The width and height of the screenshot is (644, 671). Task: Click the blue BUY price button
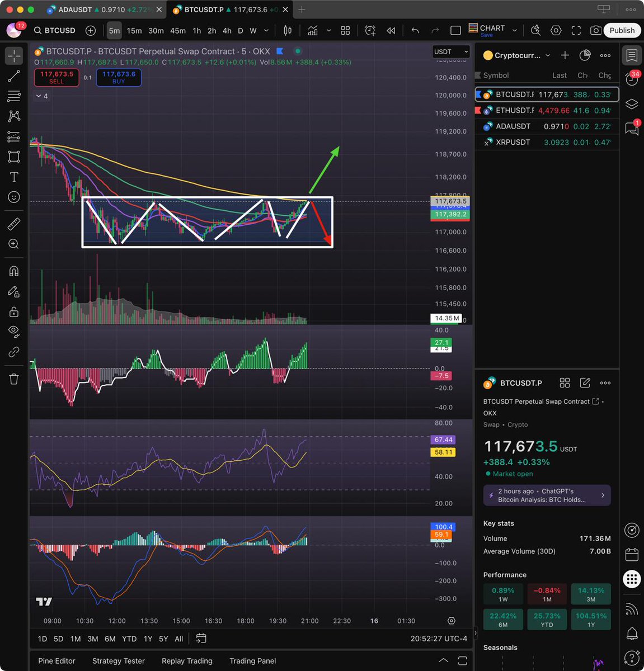pos(119,78)
